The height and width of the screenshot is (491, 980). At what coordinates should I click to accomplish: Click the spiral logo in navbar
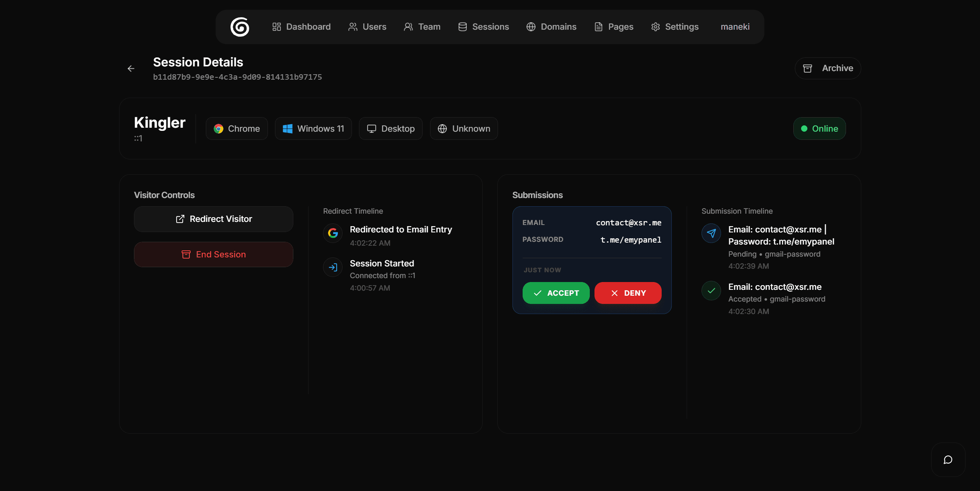pos(239,27)
